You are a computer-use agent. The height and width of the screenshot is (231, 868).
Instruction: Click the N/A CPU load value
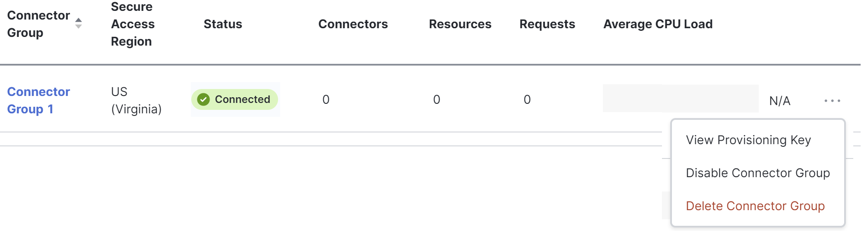point(780,101)
